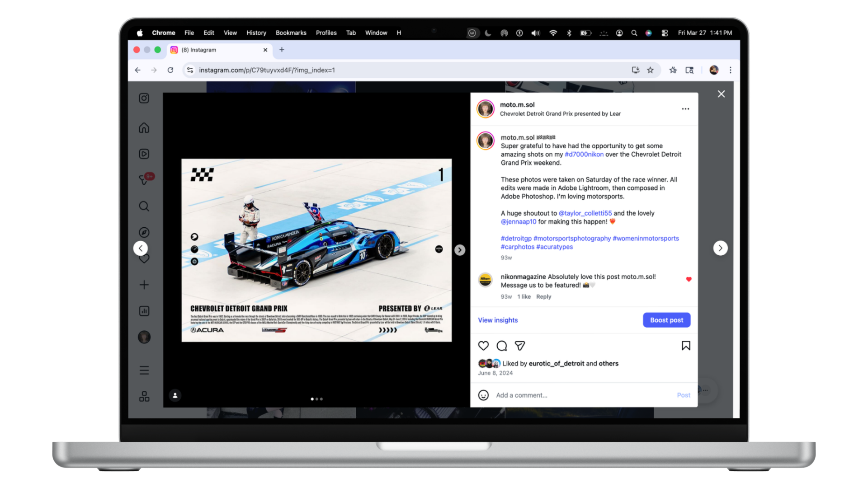Open the Bookmarks menu in menu bar
The width and height of the screenshot is (868, 488).
pos(291,33)
